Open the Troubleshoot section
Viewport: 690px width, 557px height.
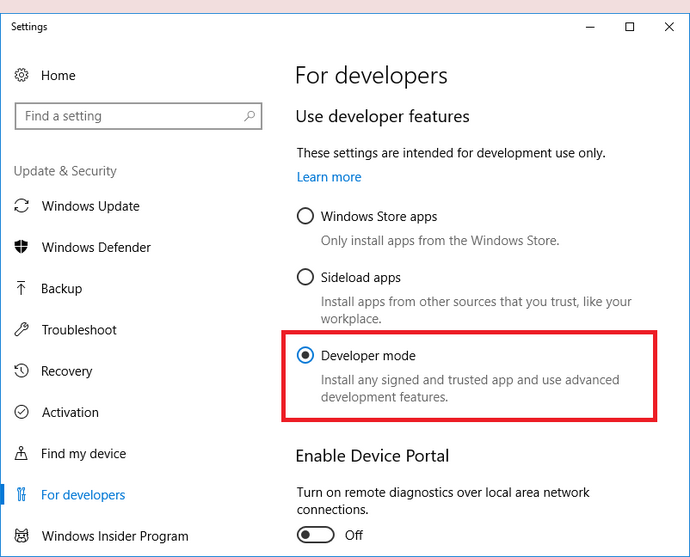pyautogui.click(x=79, y=330)
